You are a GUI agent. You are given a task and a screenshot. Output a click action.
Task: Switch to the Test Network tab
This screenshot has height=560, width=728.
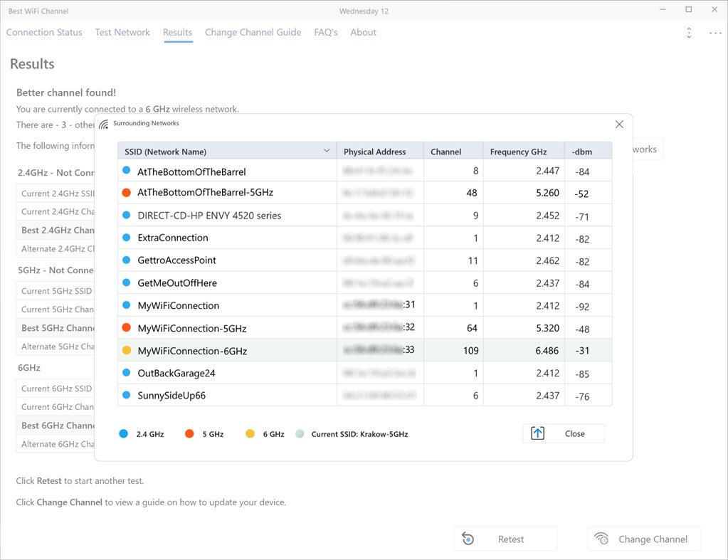coord(122,32)
